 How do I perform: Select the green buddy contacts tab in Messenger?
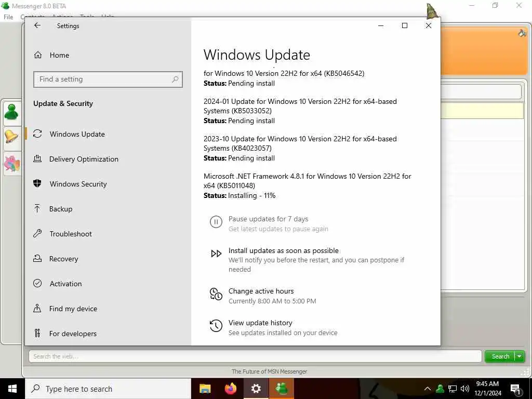pyautogui.click(x=11, y=112)
